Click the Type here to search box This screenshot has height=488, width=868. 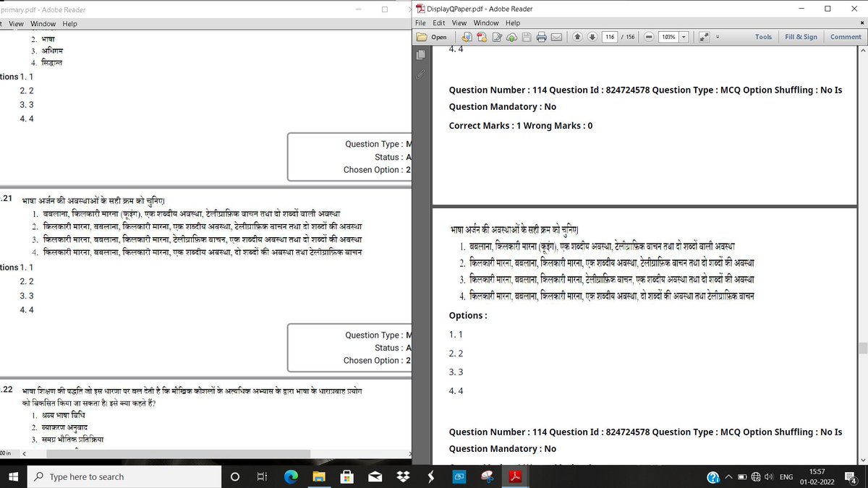tap(124, 476)
